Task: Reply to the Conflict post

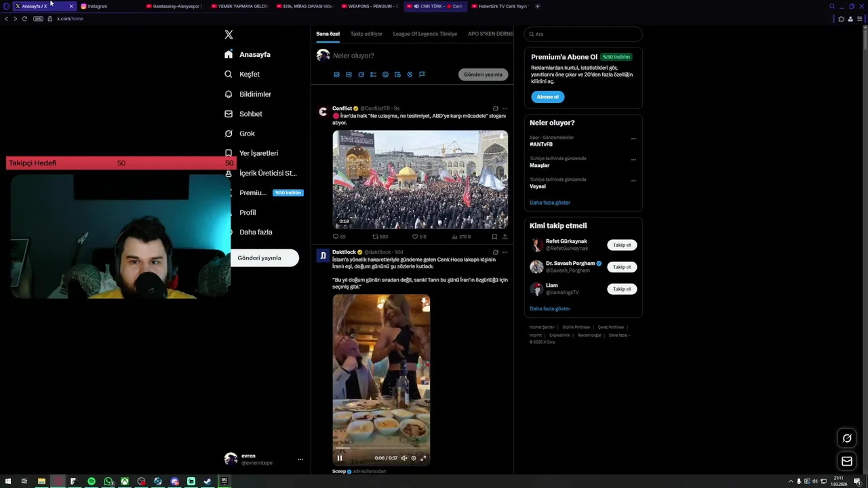Action: tap(339, 237)
